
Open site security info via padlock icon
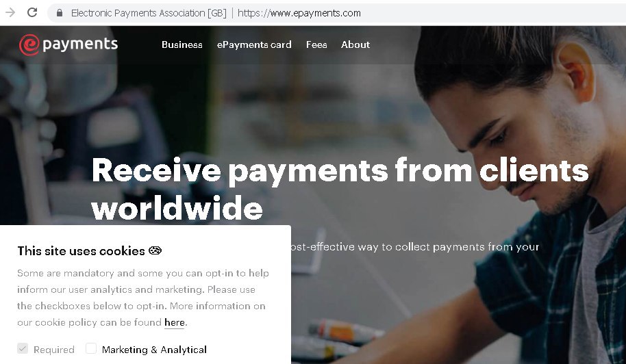click(60, 13)
